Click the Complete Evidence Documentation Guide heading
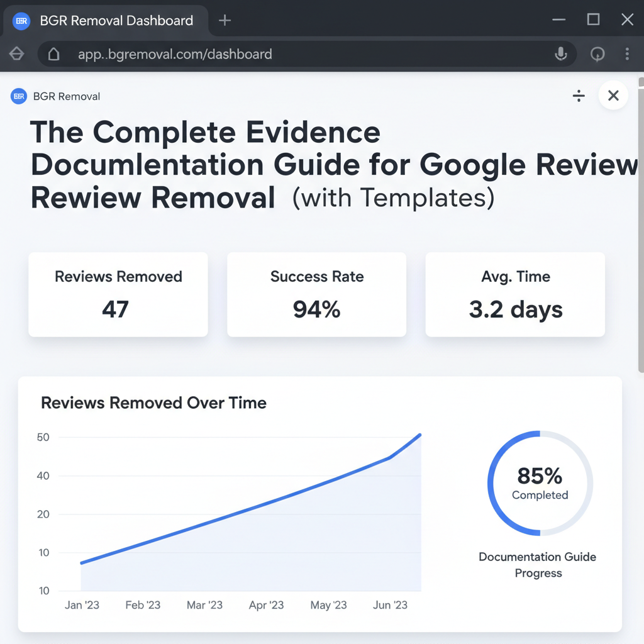Image resolution: width=644 pixels, height=644 pixels. [333, 164]
